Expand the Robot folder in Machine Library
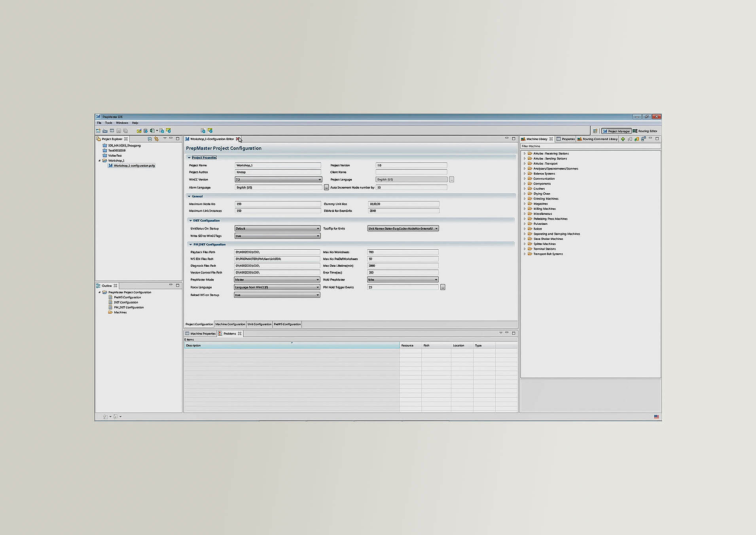The height and width of the screenshot is (535, 756). [525, 229]
